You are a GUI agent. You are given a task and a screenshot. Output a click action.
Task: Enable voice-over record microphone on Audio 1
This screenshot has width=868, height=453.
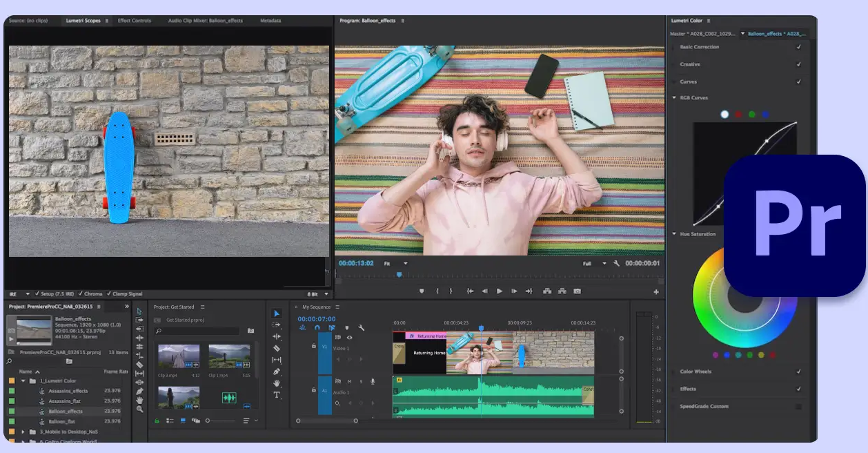(x=373, y=381)
